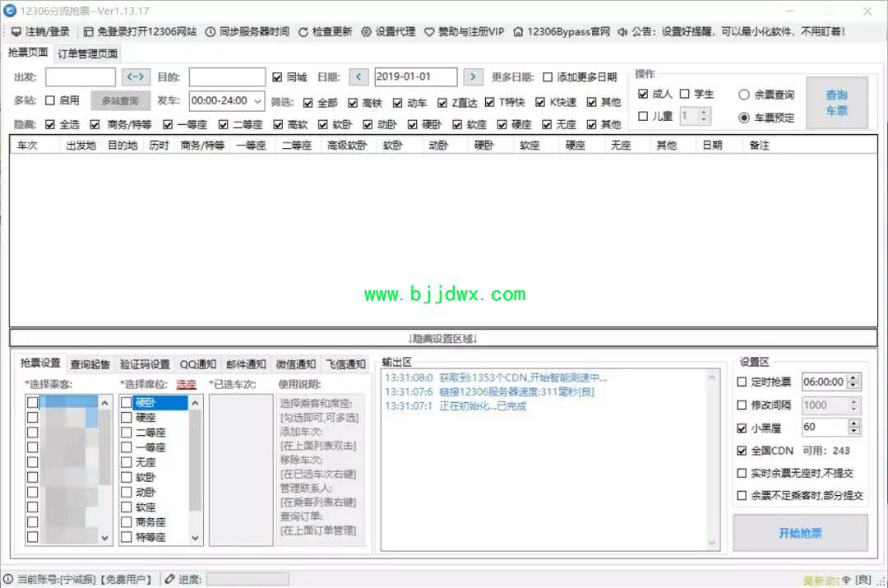Click 检查更新 refresh icon
888x588 pixels.
point(303,32)
